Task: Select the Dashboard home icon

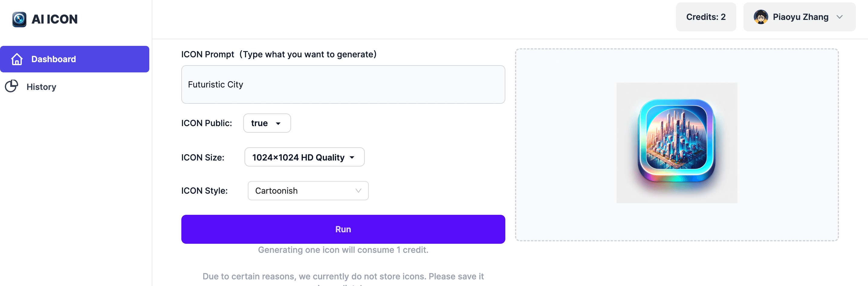Action: click(x=17, y=59)
